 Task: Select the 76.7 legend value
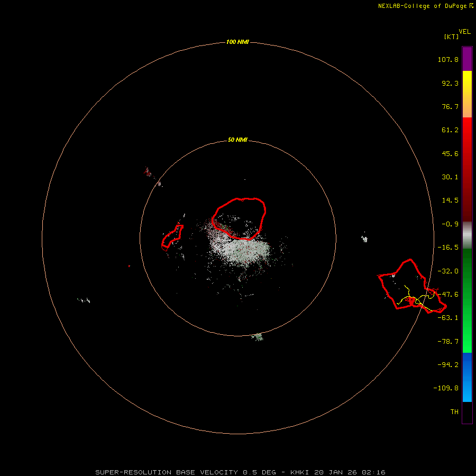450,106
